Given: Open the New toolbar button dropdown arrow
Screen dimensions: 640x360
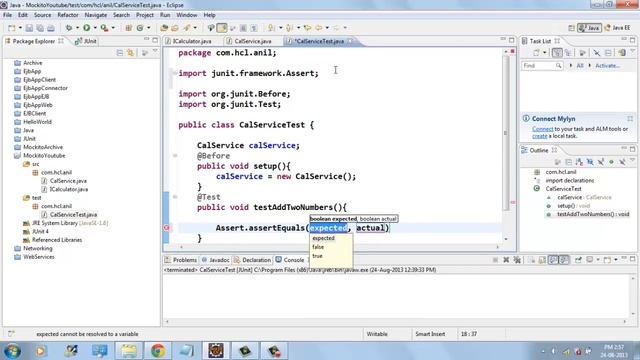Looking at the screenshot, I should point(20,28).
